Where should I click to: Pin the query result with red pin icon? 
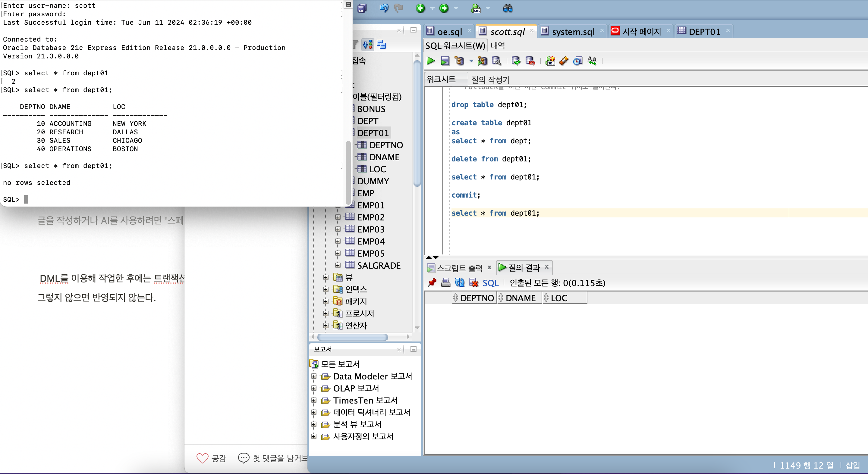click(x=432, y=282)
